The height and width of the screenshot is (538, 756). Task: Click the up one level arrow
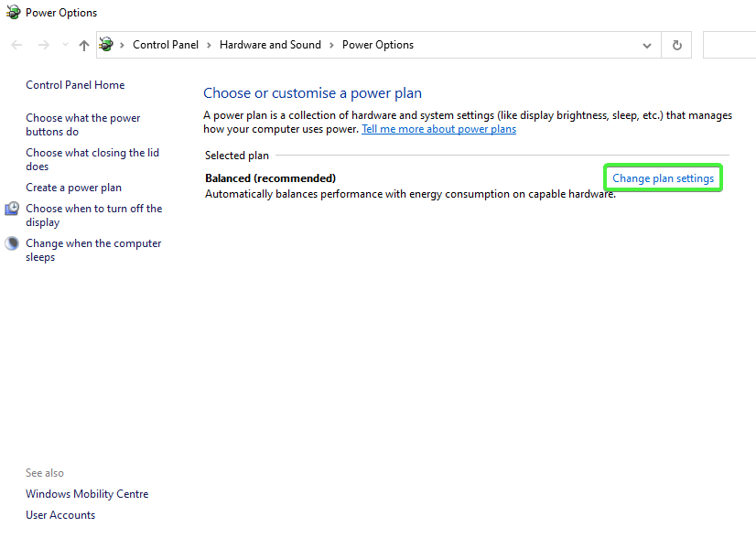[x=83, y=44]
